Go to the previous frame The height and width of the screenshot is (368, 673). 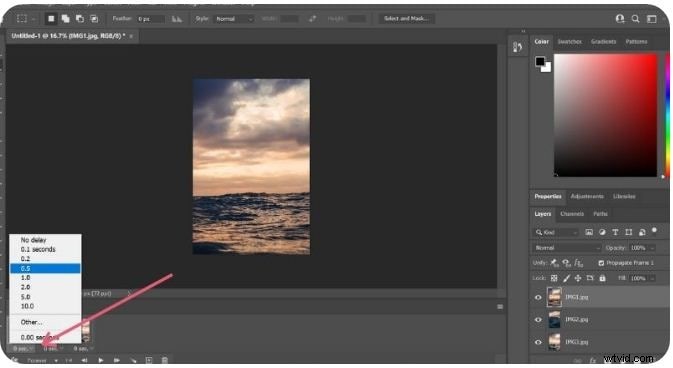[x=85, y=360]
